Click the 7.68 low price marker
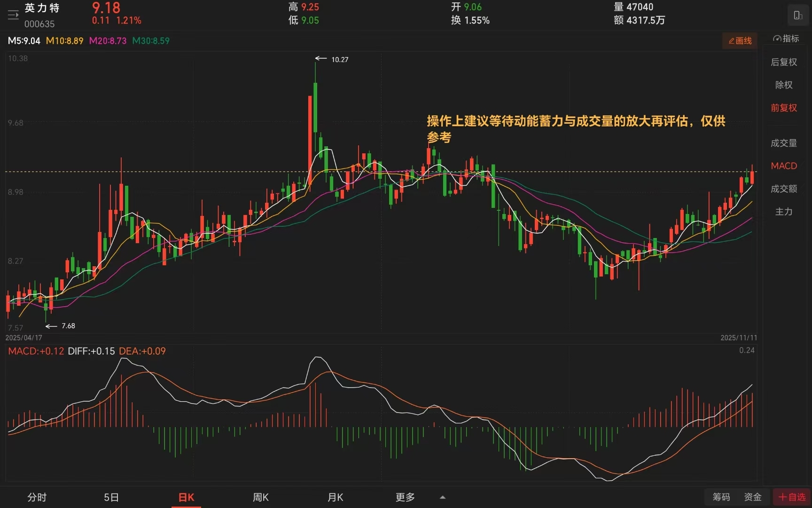Screen dimensions: 812x508 [x=68, y=326]
